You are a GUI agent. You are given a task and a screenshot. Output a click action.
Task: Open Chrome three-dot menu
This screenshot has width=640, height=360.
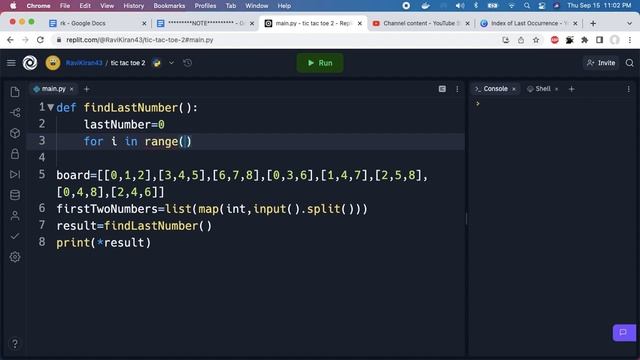coord(630,40)
